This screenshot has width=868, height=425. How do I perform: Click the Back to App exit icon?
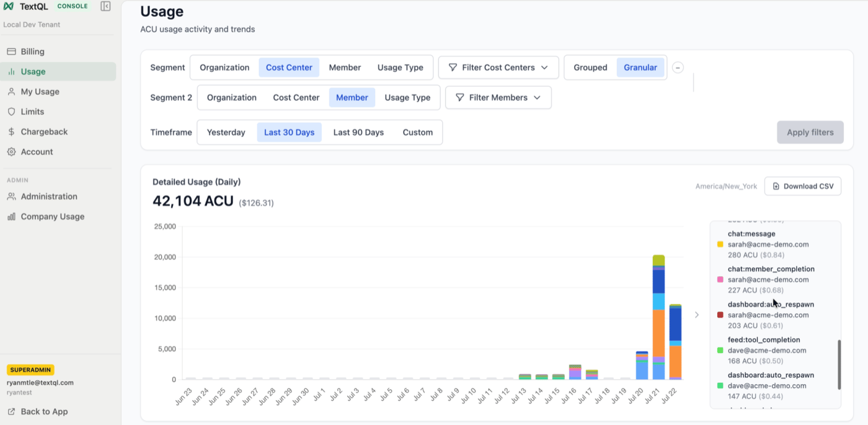pyautogui.click(x=11, y=411)
